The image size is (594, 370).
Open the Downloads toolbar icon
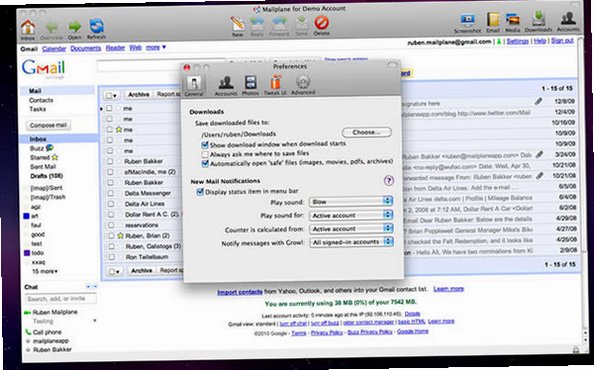538,20
